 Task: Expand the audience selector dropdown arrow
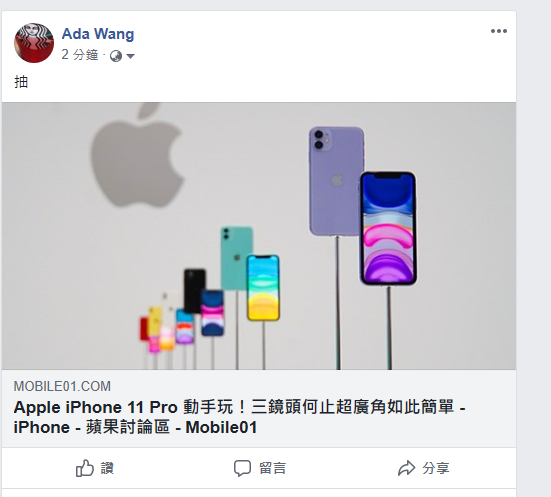[x=130, y=56]
